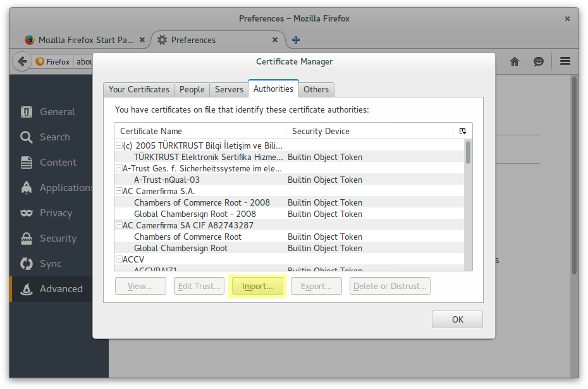Click the View... button

click(140, 287)
